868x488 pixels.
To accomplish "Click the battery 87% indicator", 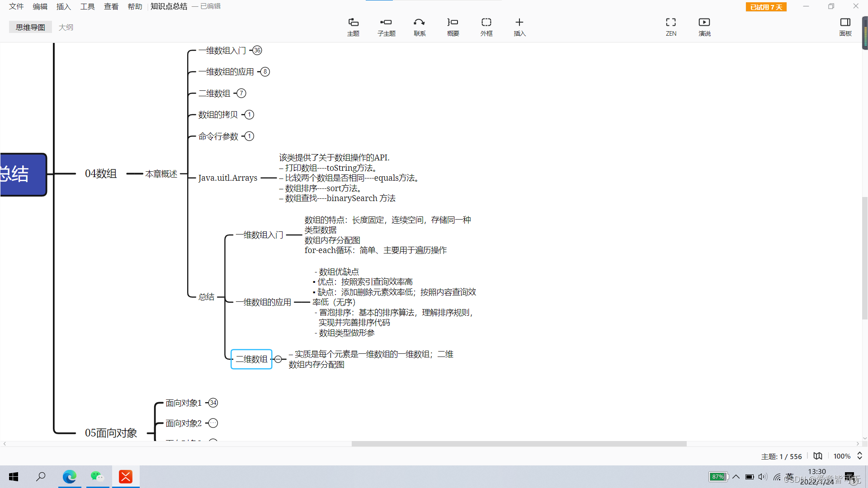I will click(x=717, y=477).
